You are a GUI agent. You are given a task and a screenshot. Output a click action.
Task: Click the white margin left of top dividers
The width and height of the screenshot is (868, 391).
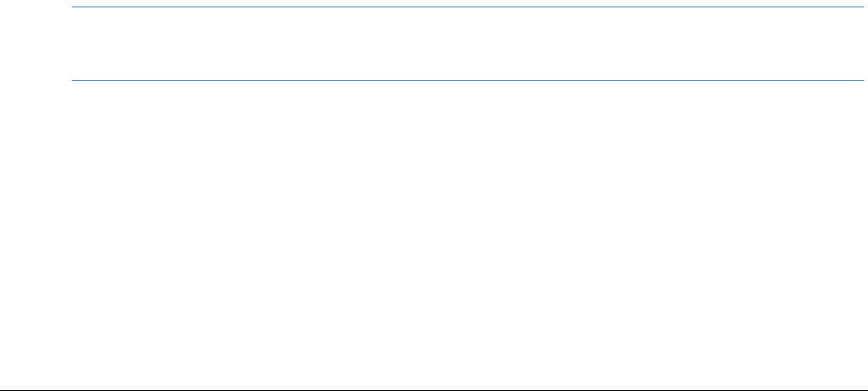point(37,43)
